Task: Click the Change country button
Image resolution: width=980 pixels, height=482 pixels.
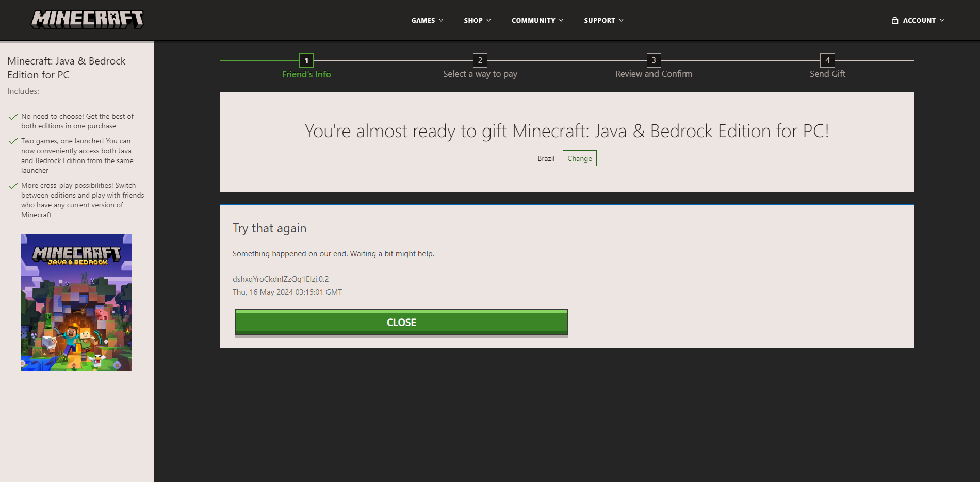Action: 580,158
